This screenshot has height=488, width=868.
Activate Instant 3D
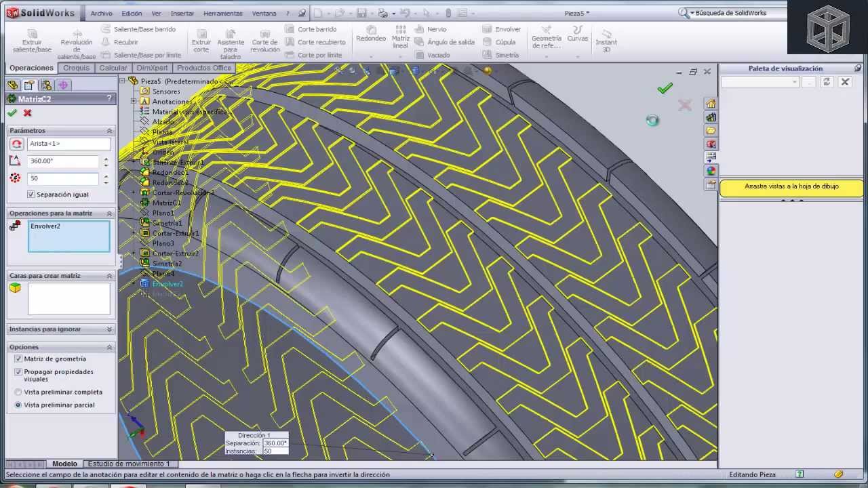(x=606, y=41)
